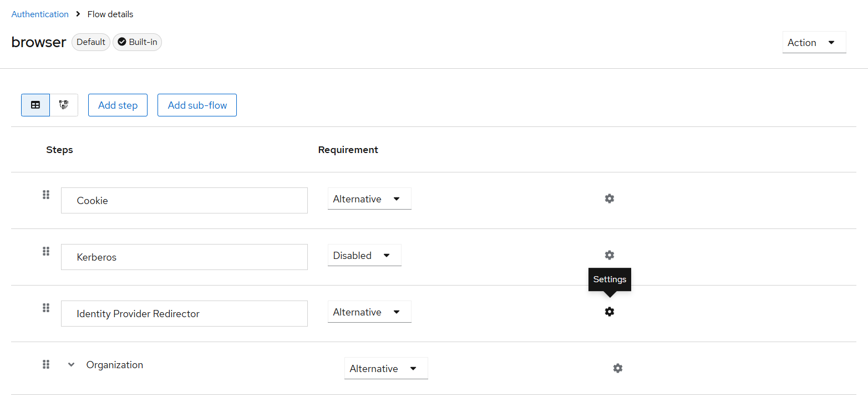Click drag handle beside Kerberos step
868x402 pixels.
tap(46, 251)
